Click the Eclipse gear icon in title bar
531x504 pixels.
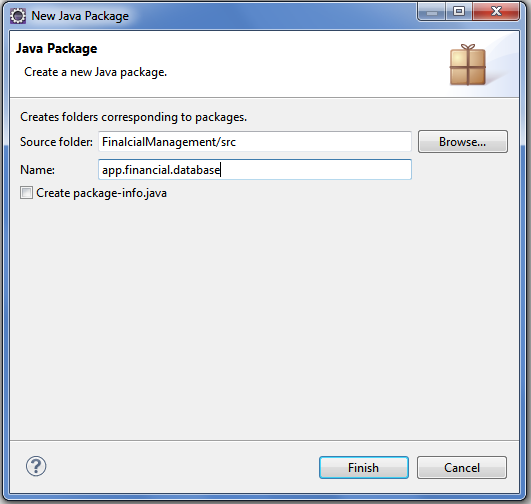(18, 16)
